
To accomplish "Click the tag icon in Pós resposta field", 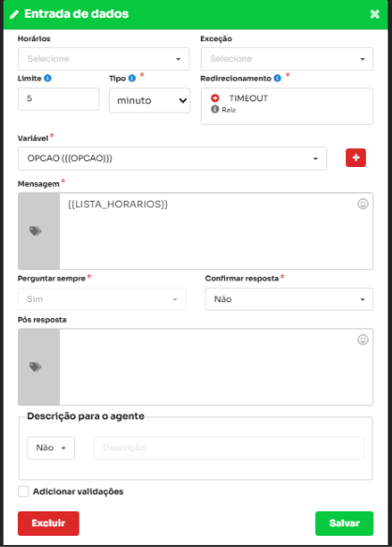I will pos(36,367).
